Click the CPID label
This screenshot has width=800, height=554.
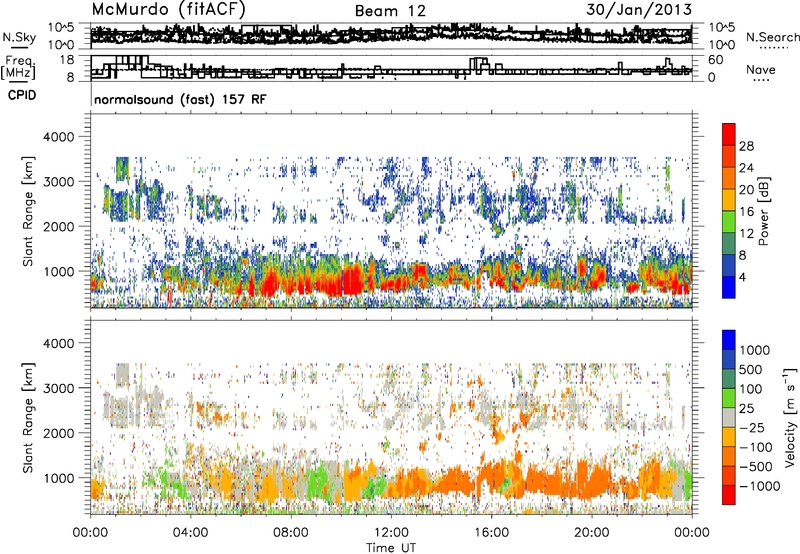tap(22, 95)
